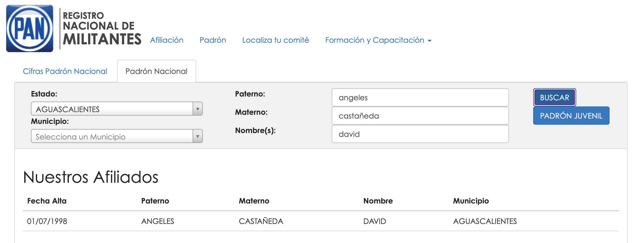Open the Estado dropdown showing AGUASCALIENTES
This screenshot has height=243, width=644.
click(x=112, y=109)
